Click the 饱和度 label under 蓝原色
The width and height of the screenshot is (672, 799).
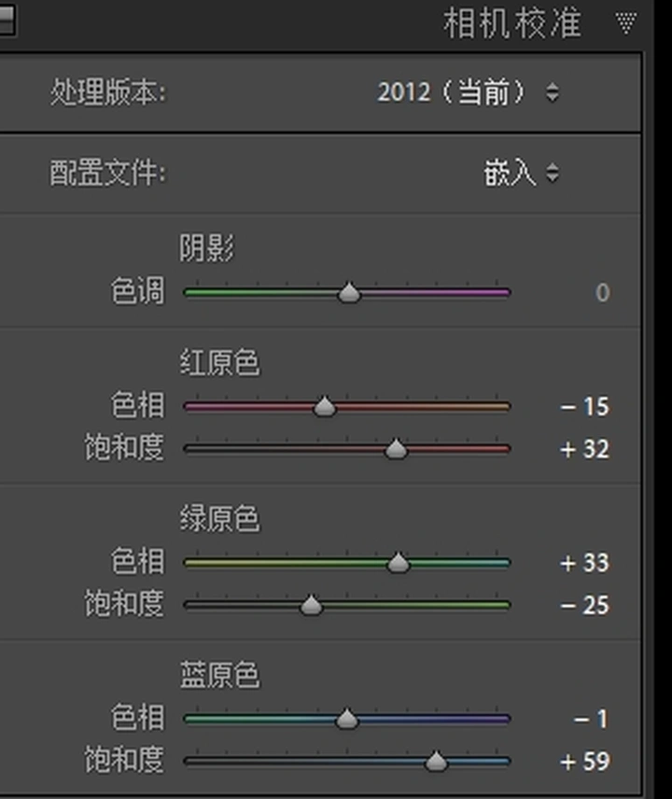(x=124, y=761)
